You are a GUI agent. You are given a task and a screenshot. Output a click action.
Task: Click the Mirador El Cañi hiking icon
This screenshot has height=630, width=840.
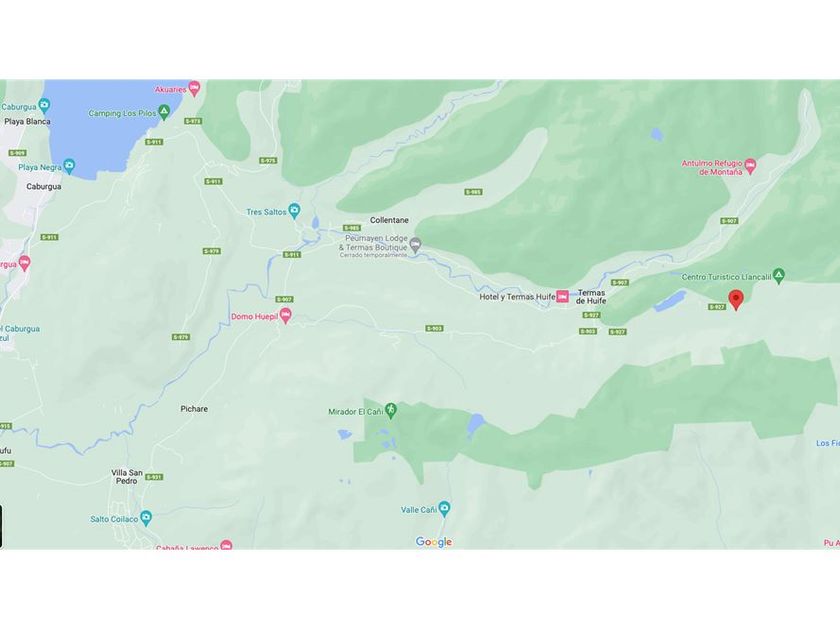(x=391, y=410)
